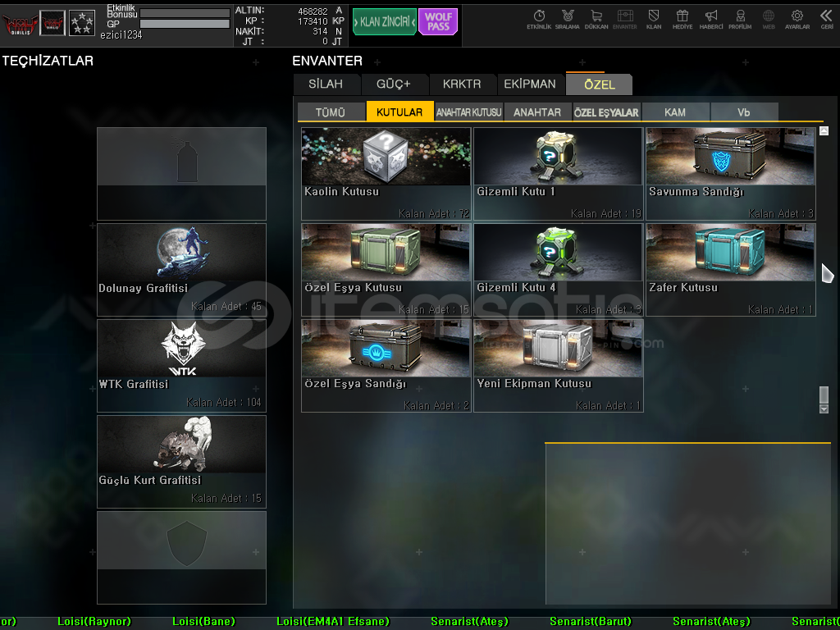Image resolution: width=840 pixels, height=630 pixels.
Task: Open the Dükkan shopping cart
Action: tap(596, 18)
